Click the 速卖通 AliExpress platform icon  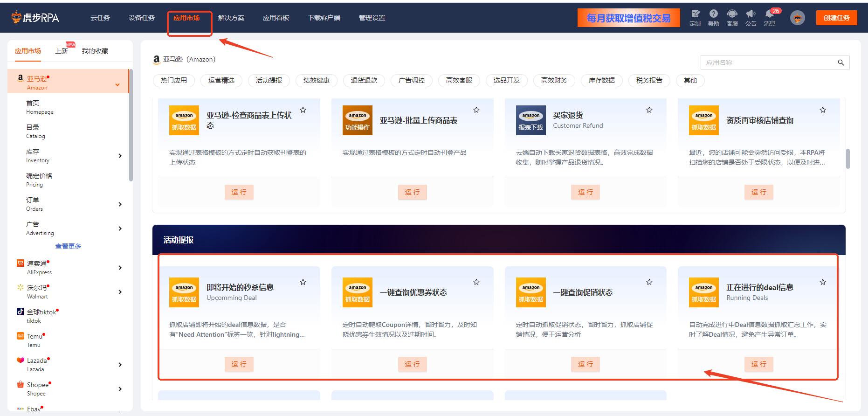point(20,263)
